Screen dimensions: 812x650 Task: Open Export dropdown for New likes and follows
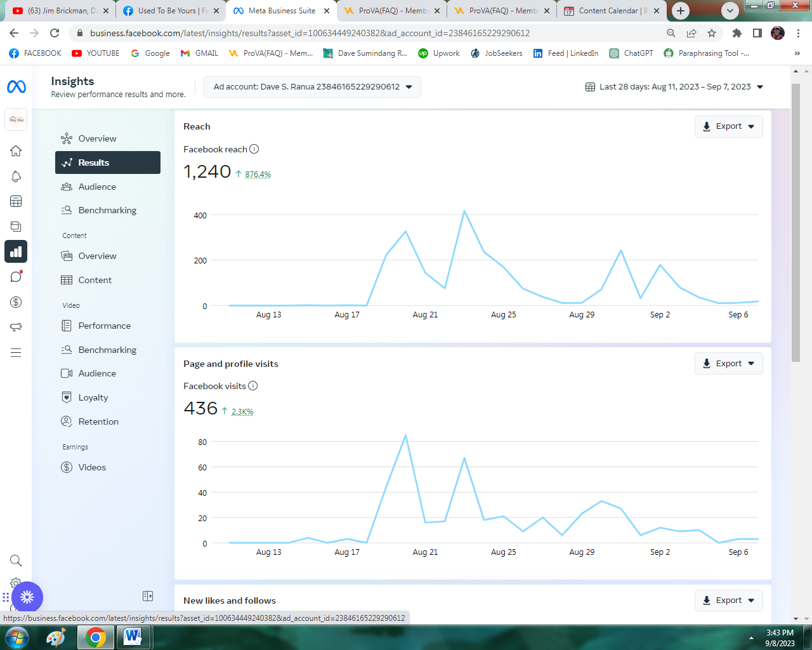pos(729,600)
